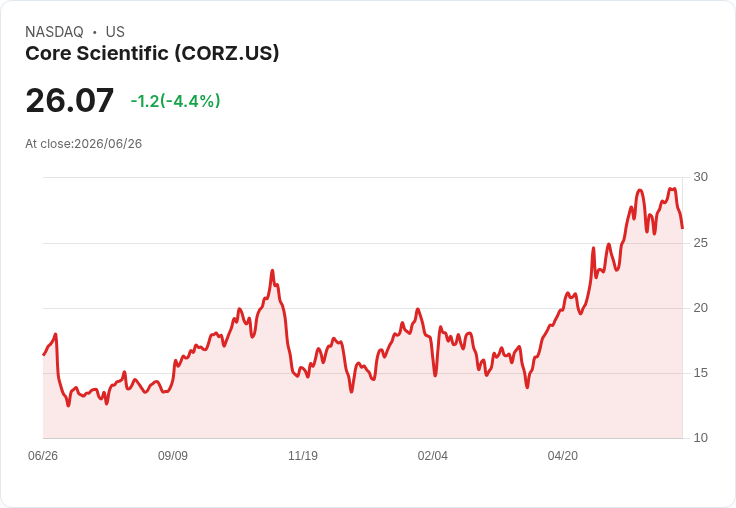Click the 02/04 x-axis date label
Image resolution: width=736 pixels, height=508 pixels.
[x=432, y=455]
